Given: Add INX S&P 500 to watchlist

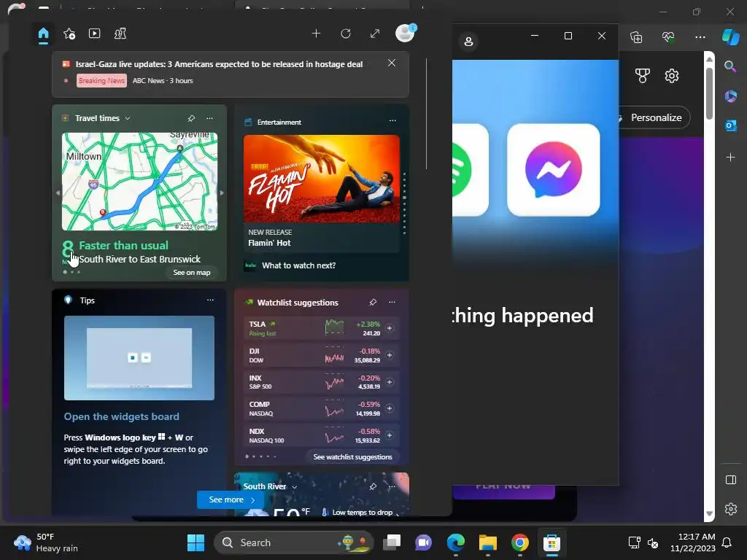Looking at the screenshot, I should click(390, 382).
